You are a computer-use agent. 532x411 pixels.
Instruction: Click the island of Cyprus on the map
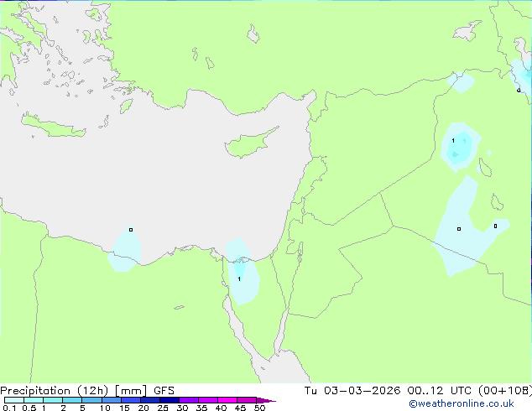click(249, 143)
